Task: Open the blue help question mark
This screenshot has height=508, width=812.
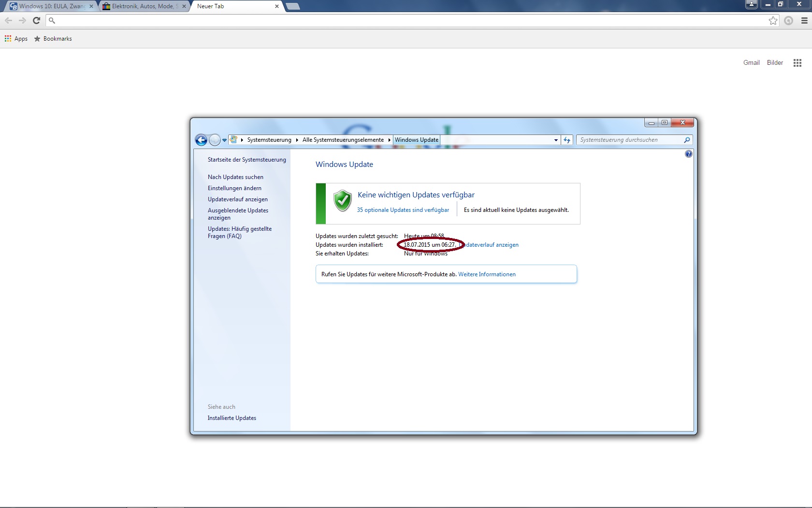Action: click(689, 154)
